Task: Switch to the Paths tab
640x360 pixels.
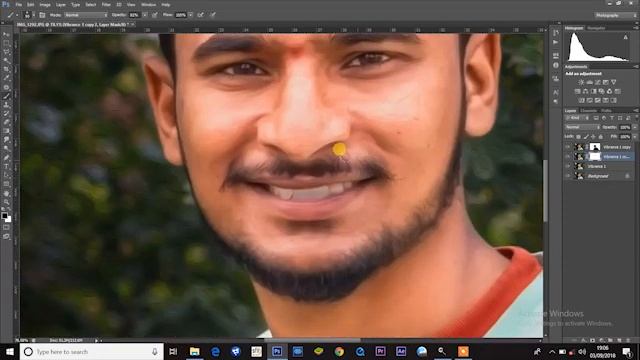Action: click(606, 111)
